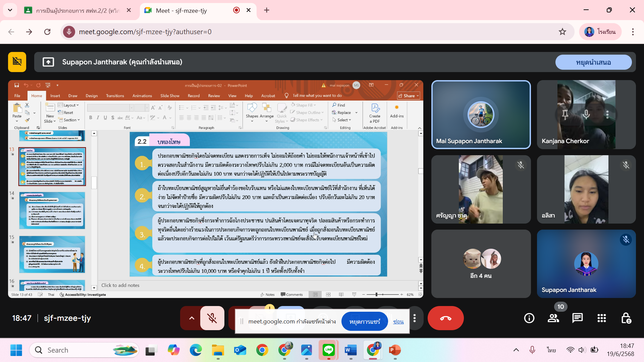This screenshot has height=362, width=644.
Task: Open File Explorer from the taskbar
Action: (218, 350)
